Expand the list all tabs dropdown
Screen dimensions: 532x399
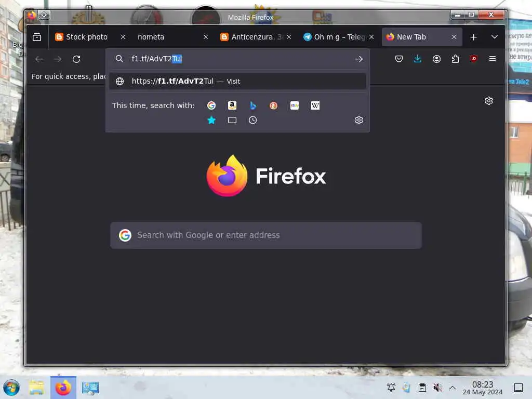pyautogui.click(x=495, y=37)
